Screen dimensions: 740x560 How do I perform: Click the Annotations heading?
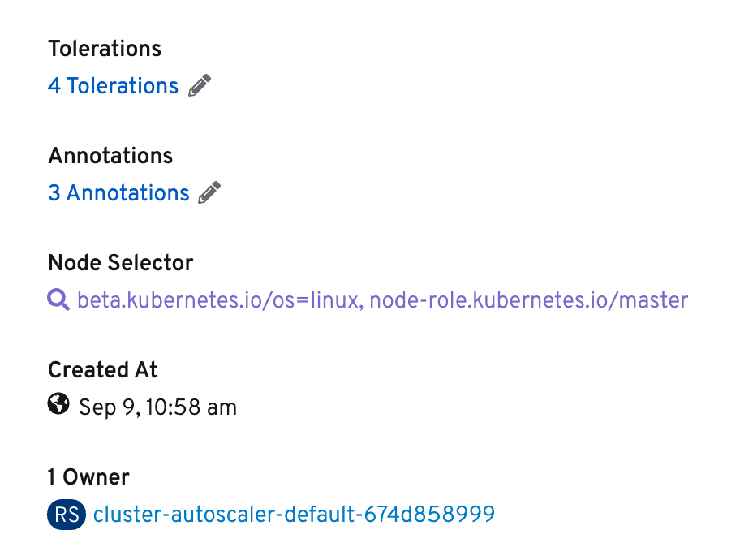[110, 156]
